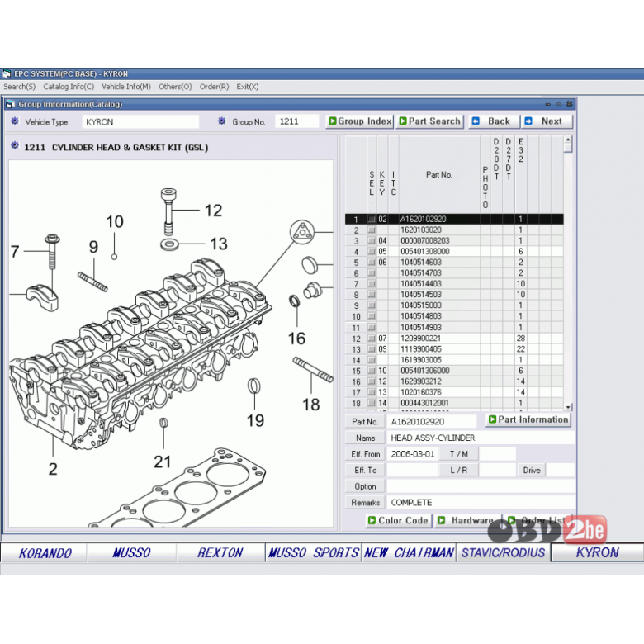Switch to the MUSSO SPORTS tab
This screenshot has width=644, height=644.
(x=314, y=553)
